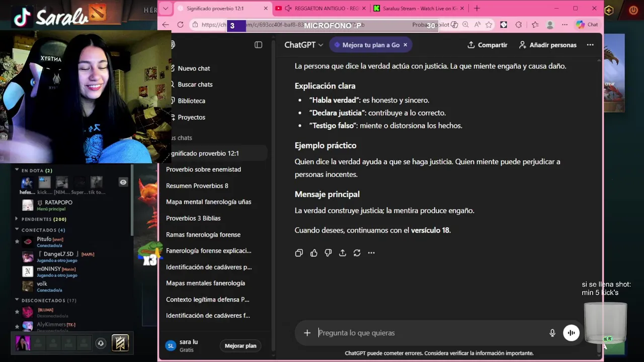Reload the page with the refresh icon

click(180, 25)
